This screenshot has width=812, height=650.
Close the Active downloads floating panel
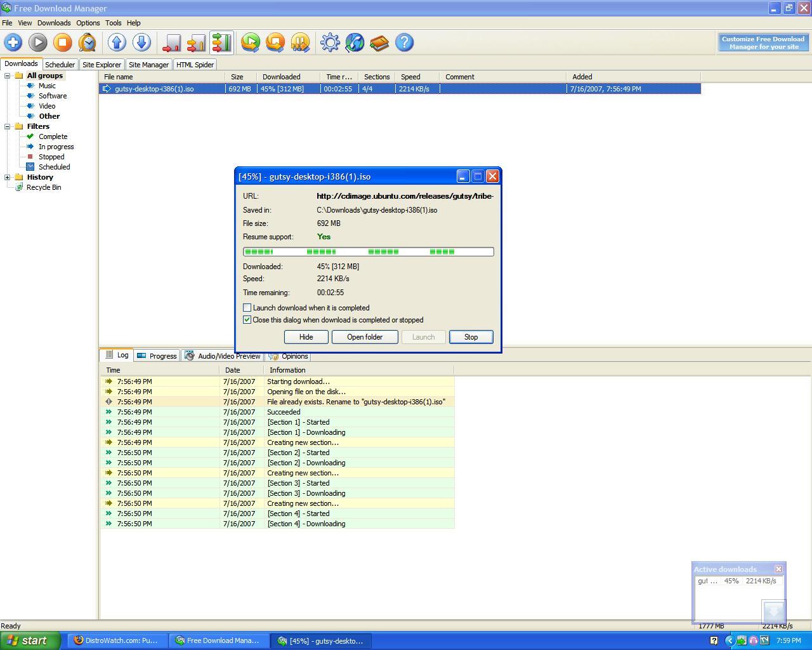click(x=778, y=569)
